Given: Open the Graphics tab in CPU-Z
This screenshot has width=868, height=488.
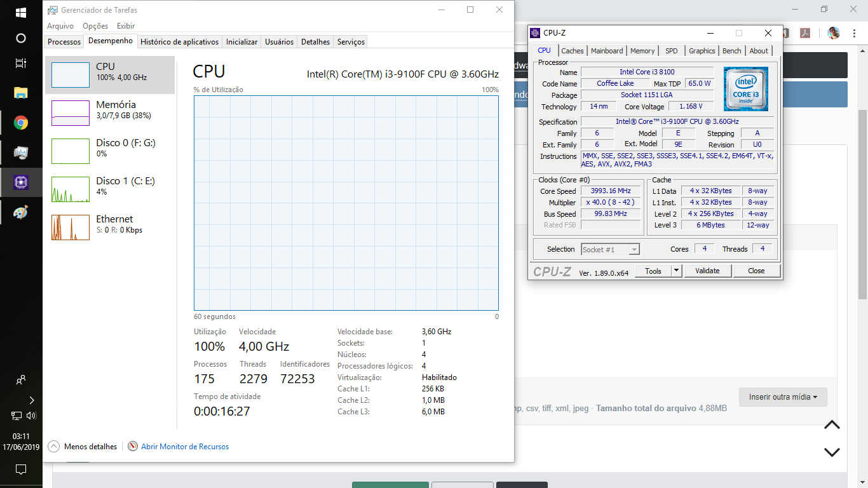Looking at the screenshot, I should point(702,51).
